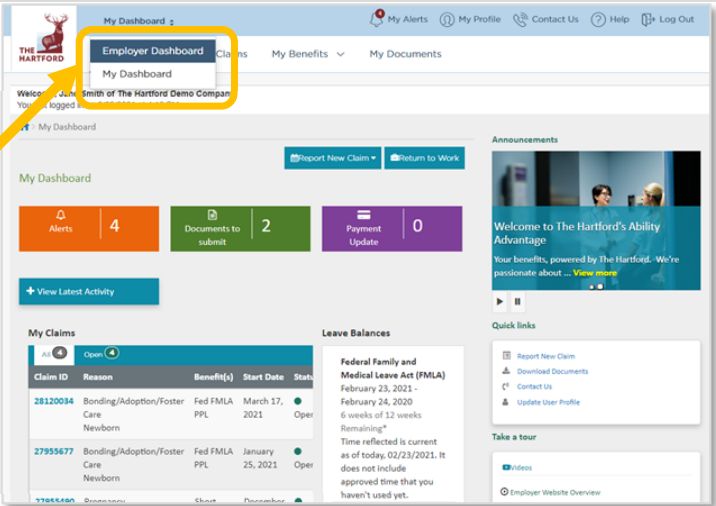716x506 pixels.
Task: Open the Report New Claim dropdown button
Action: [x=332, y=158]
